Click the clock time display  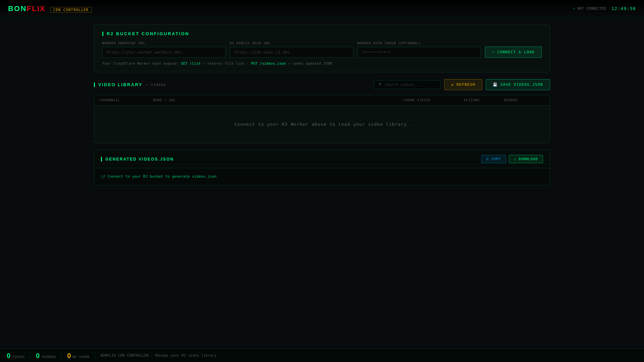tap(624, 9)
